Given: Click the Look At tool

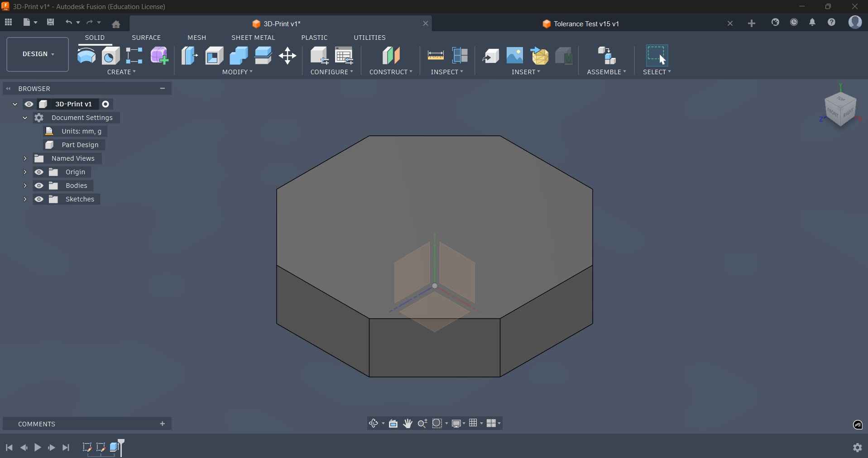Looking at the screenshot, I should pyautogui.click(x=393, y=424).
